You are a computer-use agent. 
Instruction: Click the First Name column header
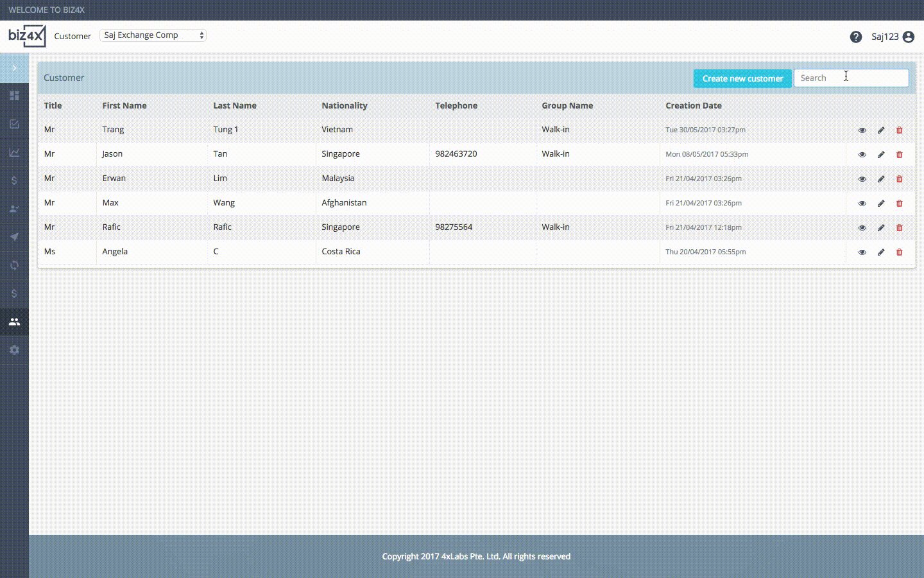124,105
